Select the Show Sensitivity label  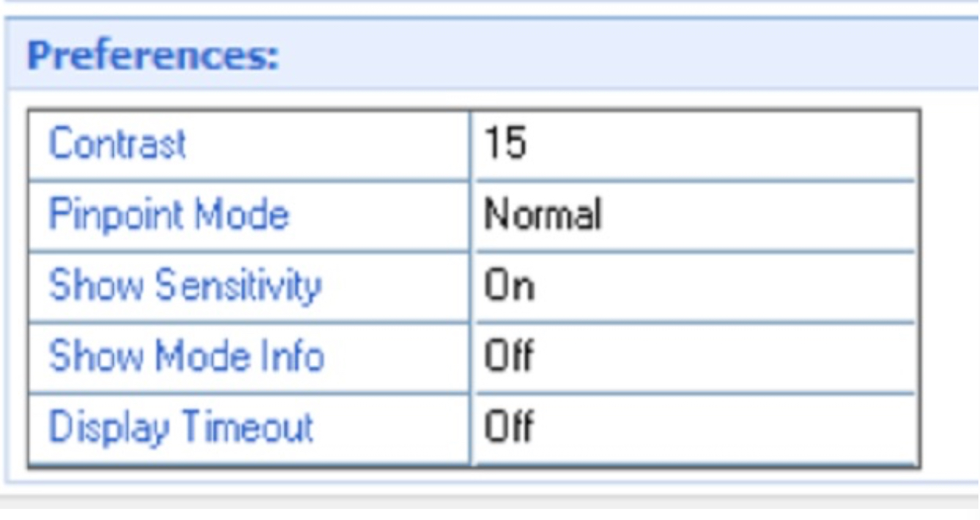pyautogui.click(x=184, y=286)
